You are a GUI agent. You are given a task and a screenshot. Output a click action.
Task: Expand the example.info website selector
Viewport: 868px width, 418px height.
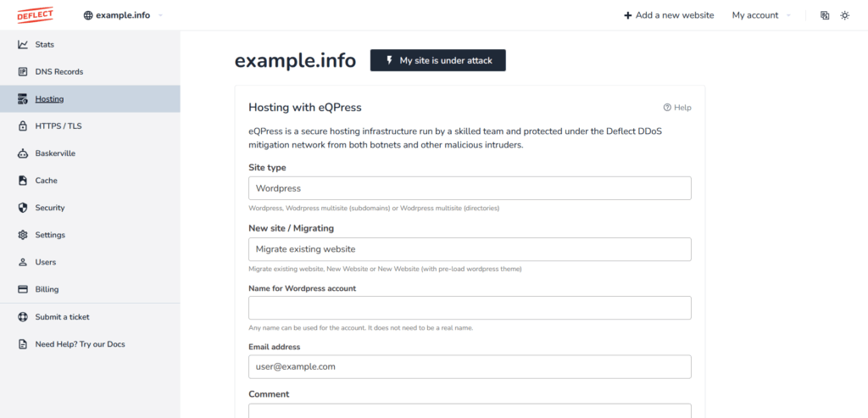click(123, 15)
